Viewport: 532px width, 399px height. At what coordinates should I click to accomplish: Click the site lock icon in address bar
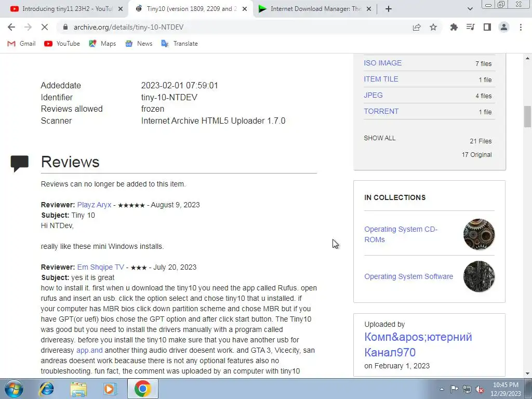pos(65,27)
